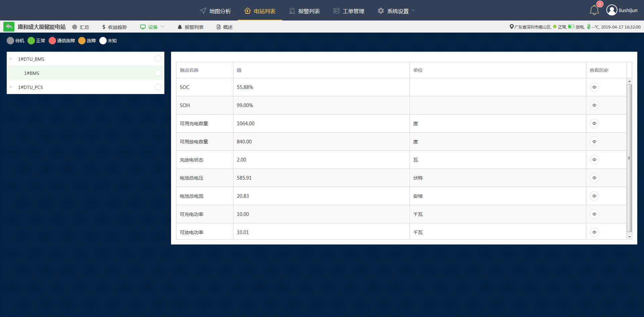The image size is (644, 317).
Task: Select the 1#DTU_PCS status circle
Action: (x=158, y=87)
